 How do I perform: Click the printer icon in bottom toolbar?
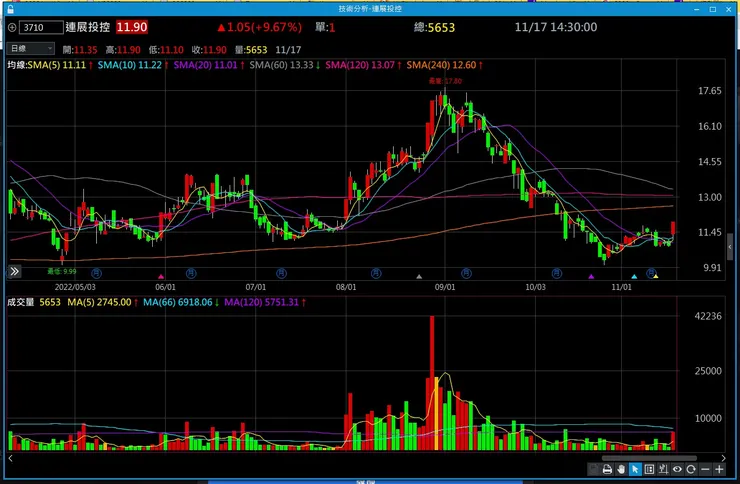point(607,469)
